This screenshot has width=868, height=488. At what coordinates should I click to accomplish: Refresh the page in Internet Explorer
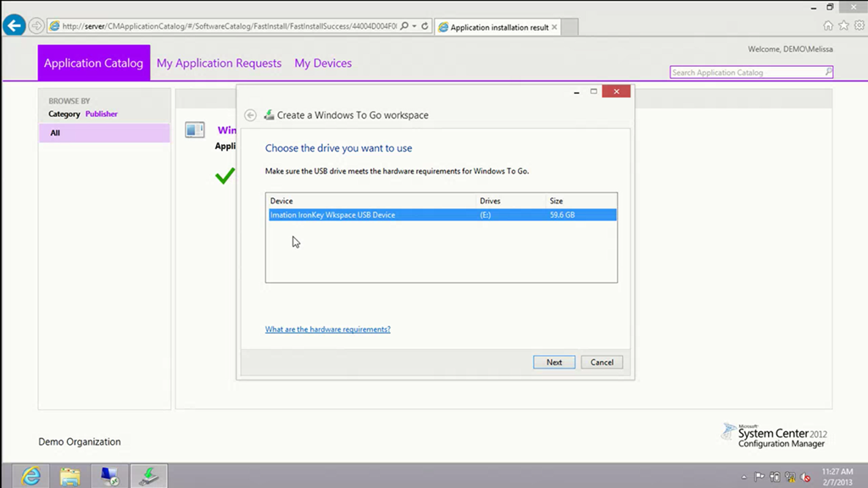coord(425,26)
